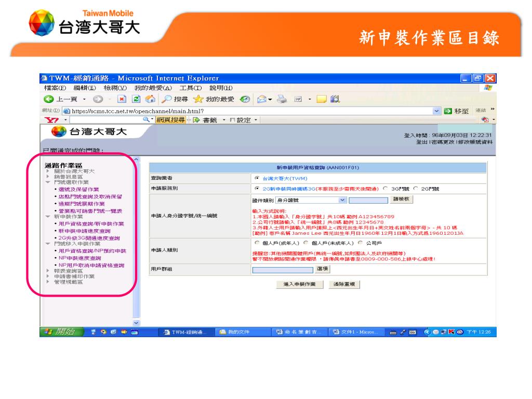Open the 證件類別 身分證號 dropdown

tap(311, 200)
